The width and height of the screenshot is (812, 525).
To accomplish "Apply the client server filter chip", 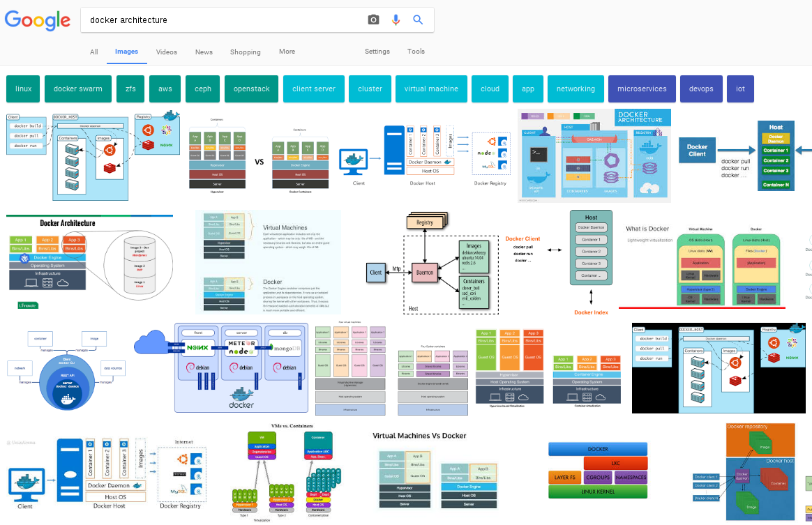I will click(313, 89).
